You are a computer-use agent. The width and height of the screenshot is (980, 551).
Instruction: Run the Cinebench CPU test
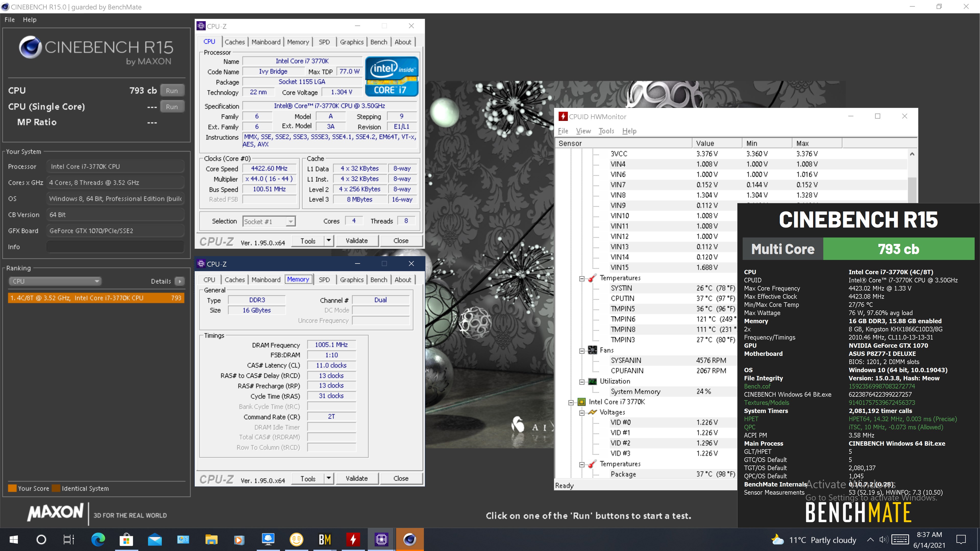coord(172,91)
